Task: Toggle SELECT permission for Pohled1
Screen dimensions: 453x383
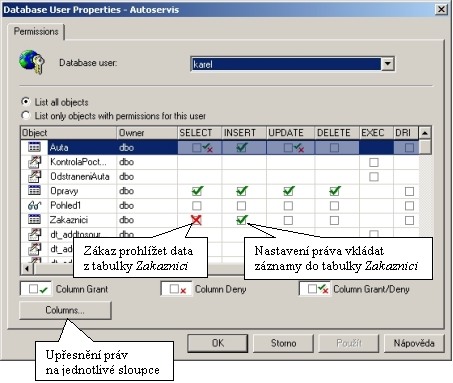Action: click(197, 206)
